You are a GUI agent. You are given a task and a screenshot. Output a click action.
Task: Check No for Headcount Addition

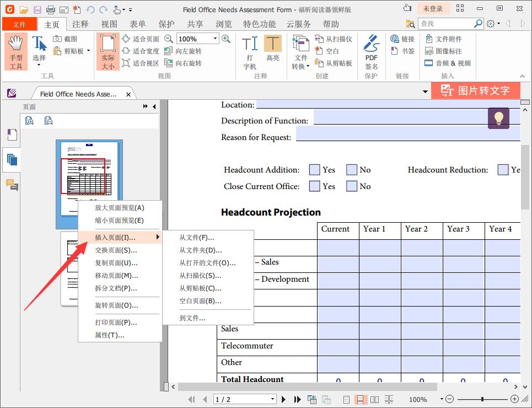click(x=352, y=170)
